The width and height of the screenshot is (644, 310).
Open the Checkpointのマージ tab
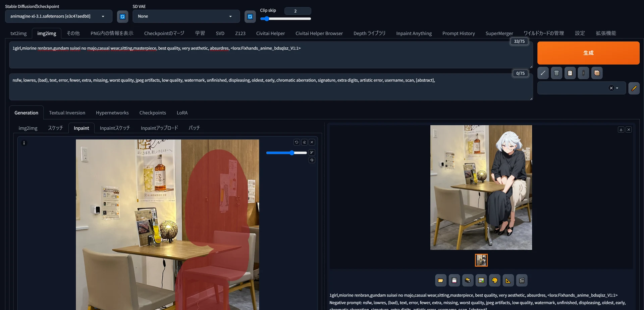pos(164,33)
